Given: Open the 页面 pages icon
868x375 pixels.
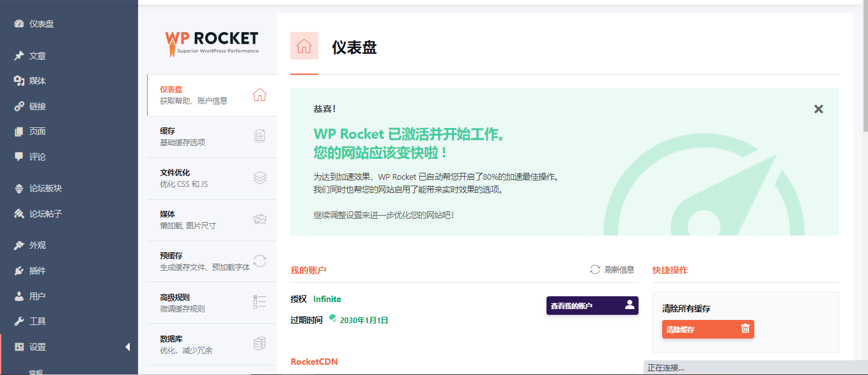Looking at the screenshot, I should pos(19,131).
